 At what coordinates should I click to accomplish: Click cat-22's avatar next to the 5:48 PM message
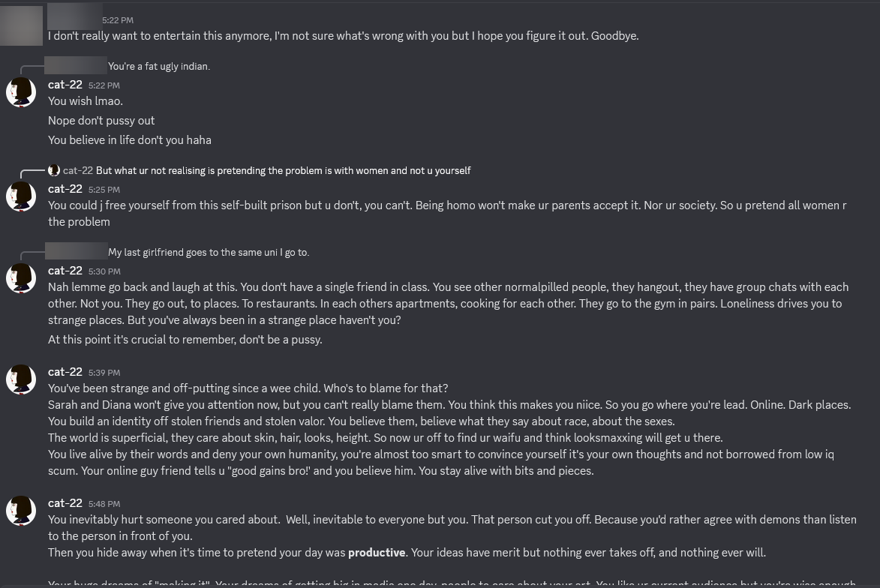pos(21,511)
